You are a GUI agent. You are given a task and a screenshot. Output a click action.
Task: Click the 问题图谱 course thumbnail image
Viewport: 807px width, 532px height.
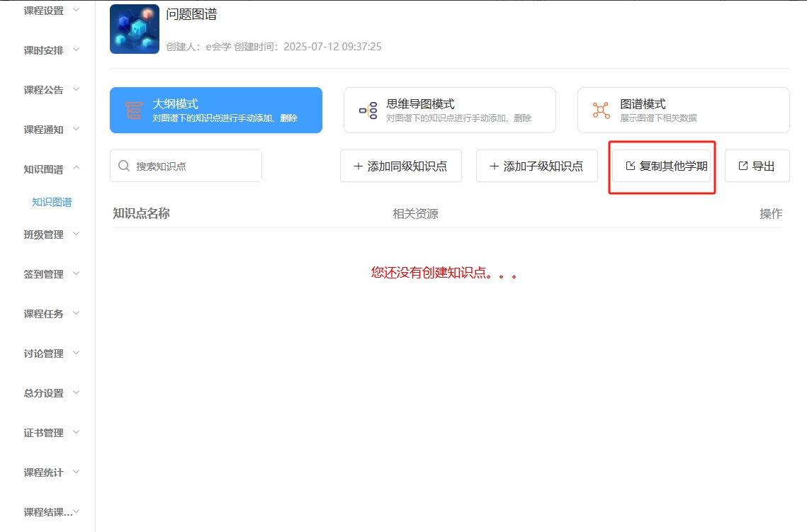pos(135,29)
